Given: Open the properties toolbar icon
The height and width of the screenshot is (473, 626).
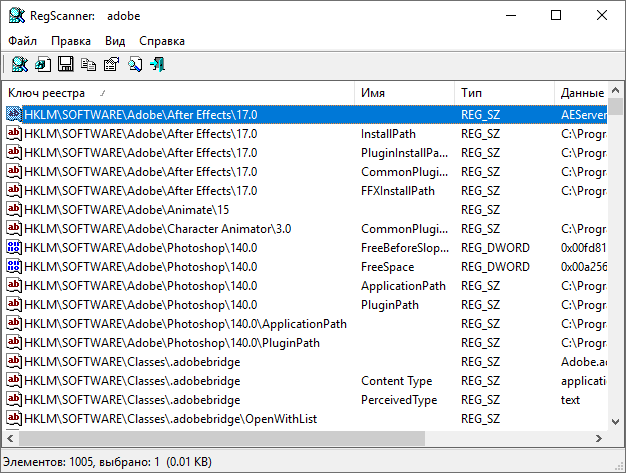Looking at the screenshot, I should (111, 64).
